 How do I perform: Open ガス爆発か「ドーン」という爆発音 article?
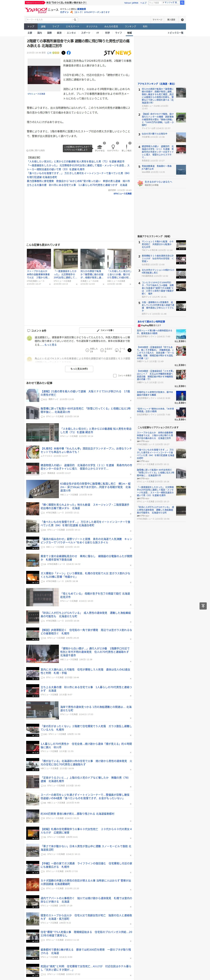pyautogui.click(x=85, y=575)
